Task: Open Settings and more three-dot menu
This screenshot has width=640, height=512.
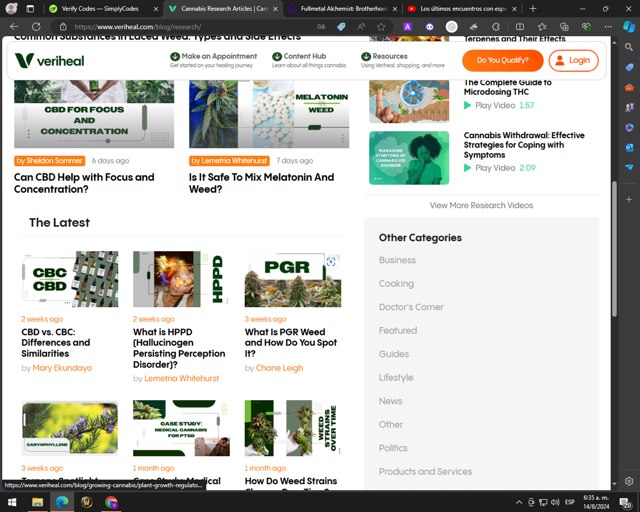Action: click(x=608, y=27)
